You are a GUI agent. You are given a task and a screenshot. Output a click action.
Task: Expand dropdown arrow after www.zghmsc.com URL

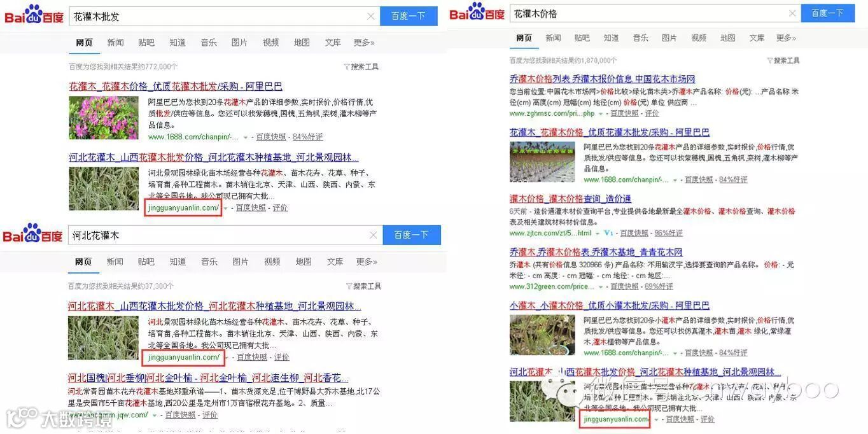point(600,114)
